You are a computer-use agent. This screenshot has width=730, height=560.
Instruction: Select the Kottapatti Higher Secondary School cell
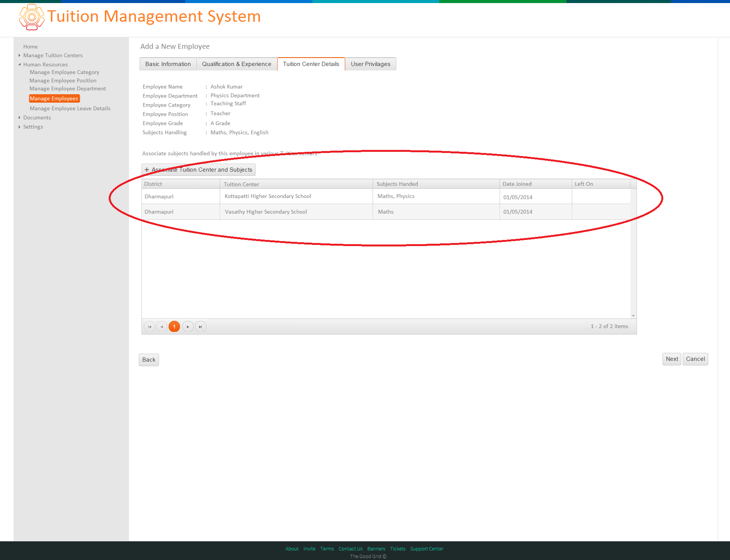[x=296, y=196]
